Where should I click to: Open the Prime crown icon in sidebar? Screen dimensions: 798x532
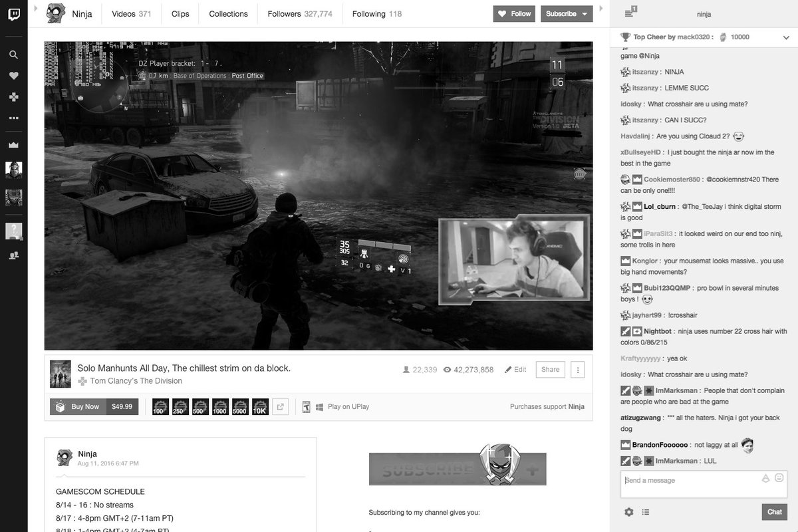[x=13, y=144]
